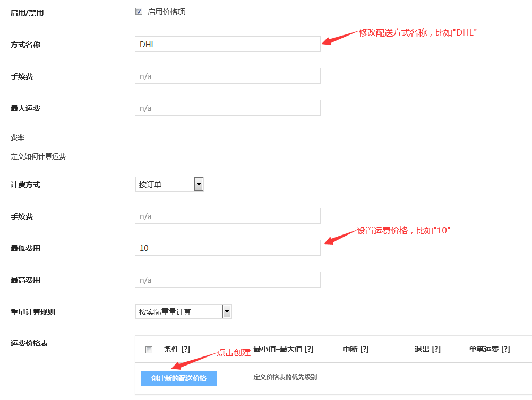This screenshot has width=532, height=400.
Task: Focus the 最大运费 input field
Action: [227, 108]
